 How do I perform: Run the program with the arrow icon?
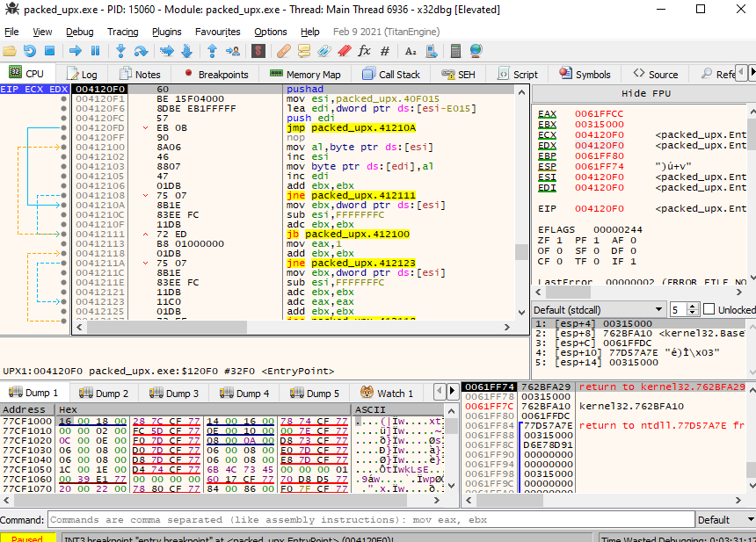pos(76,51)
